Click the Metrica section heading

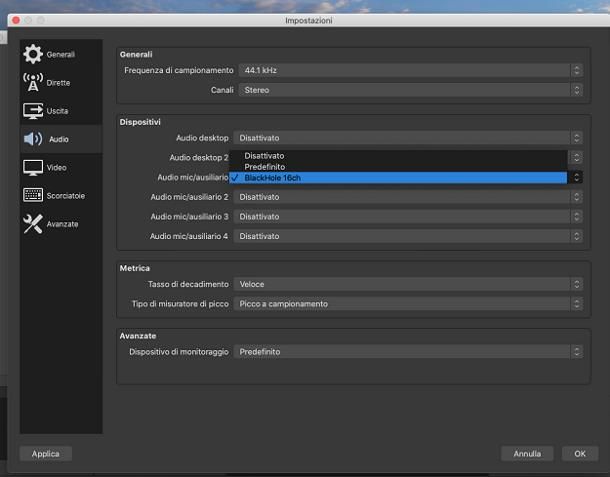[135, 268]
